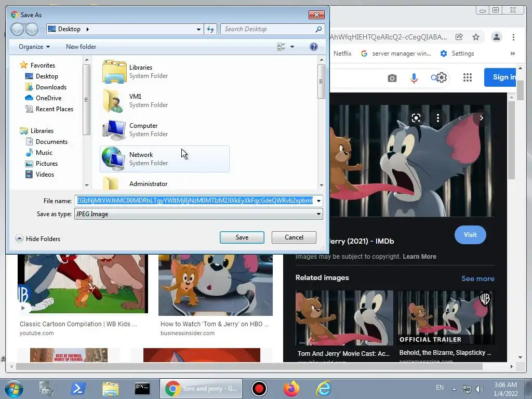Open the File name history dropdown arrow
532x399 pixels.
pyautogui.click(x=318, y=201)
